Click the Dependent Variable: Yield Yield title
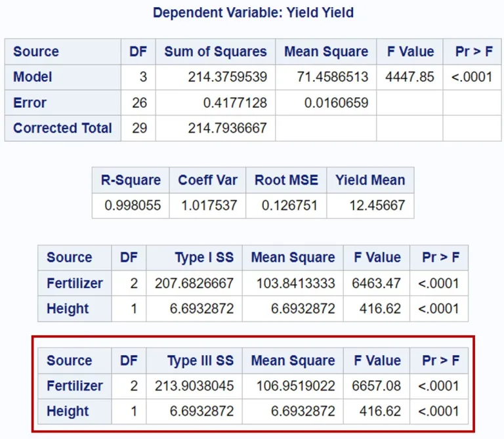504x439 pixels. 252,12
